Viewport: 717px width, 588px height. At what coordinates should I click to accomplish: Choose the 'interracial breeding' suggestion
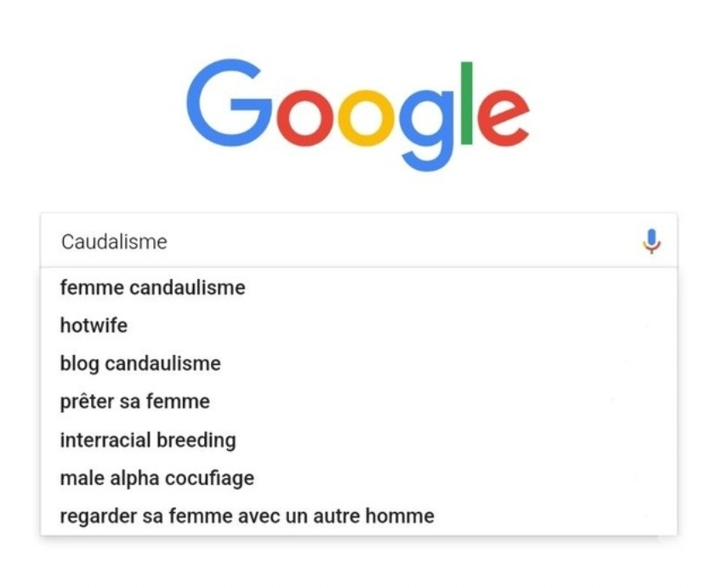tap(148, 440)
